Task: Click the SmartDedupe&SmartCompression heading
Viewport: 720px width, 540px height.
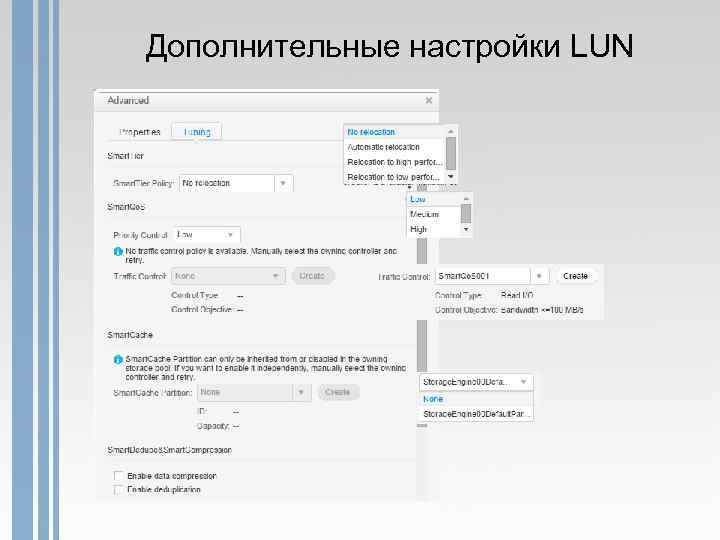Action: tap(169, 450)
